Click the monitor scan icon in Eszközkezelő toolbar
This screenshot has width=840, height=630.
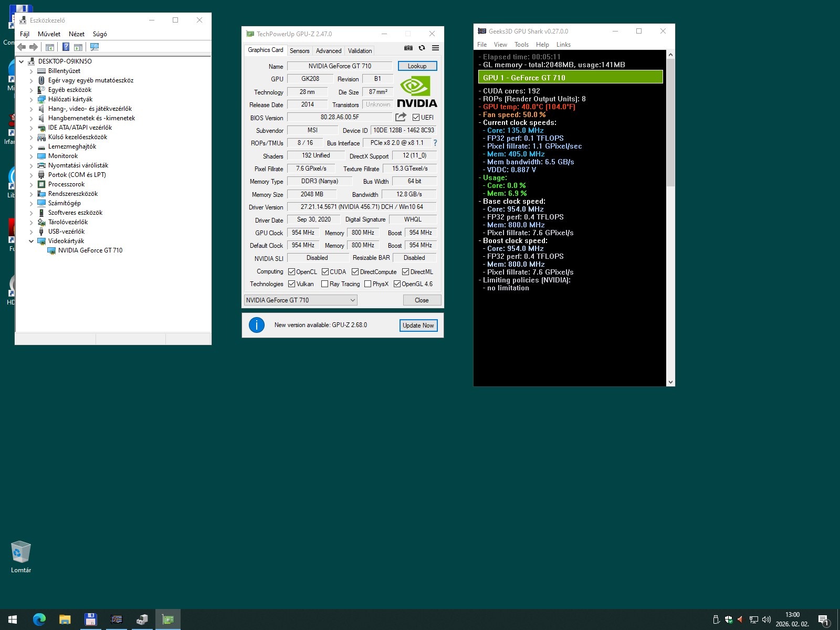94,47
